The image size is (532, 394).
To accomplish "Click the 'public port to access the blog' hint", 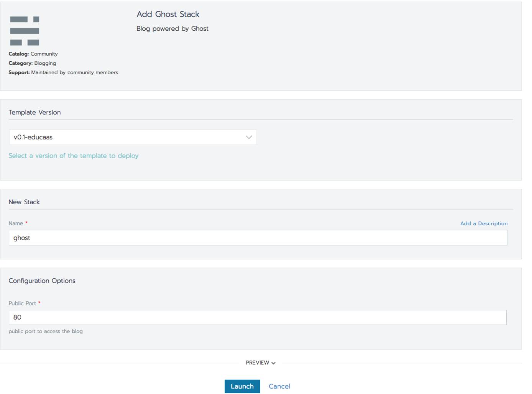I will (x=46, y=331).
